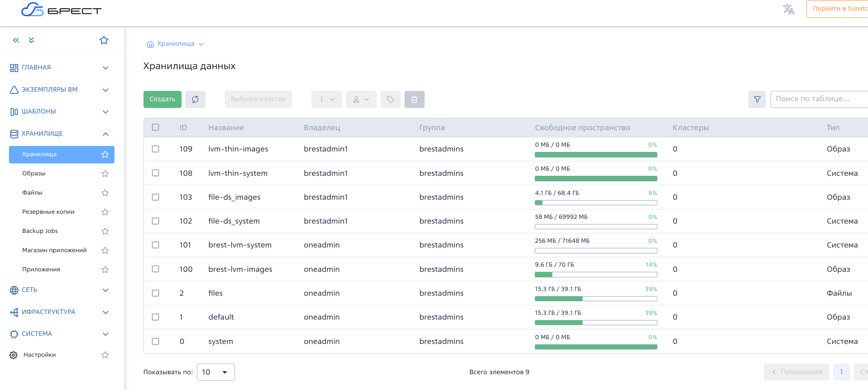
Task: Open Резервные копии in the sidebar
Action: pyautogui.click(x=48, y=212)
